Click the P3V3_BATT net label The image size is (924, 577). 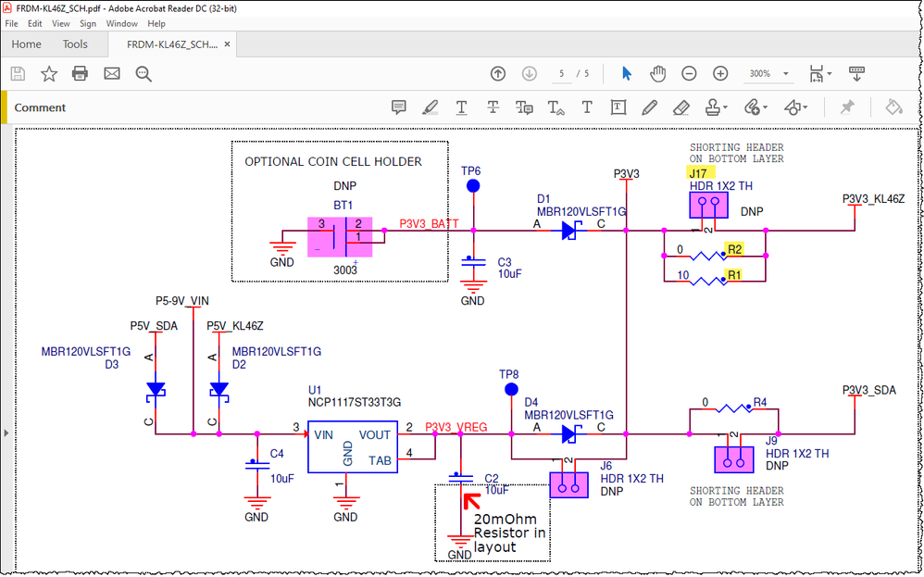tap(429, 224)
